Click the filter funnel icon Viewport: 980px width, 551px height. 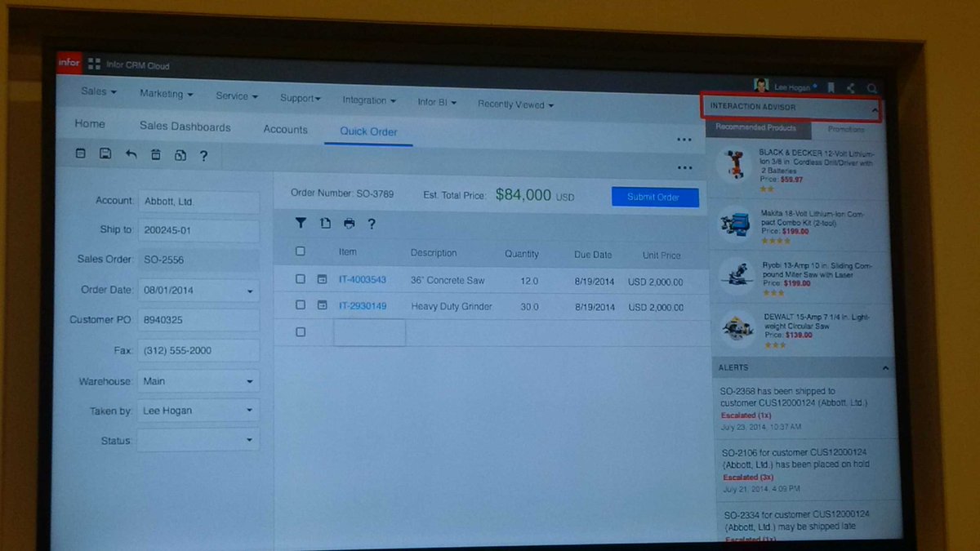301,222
